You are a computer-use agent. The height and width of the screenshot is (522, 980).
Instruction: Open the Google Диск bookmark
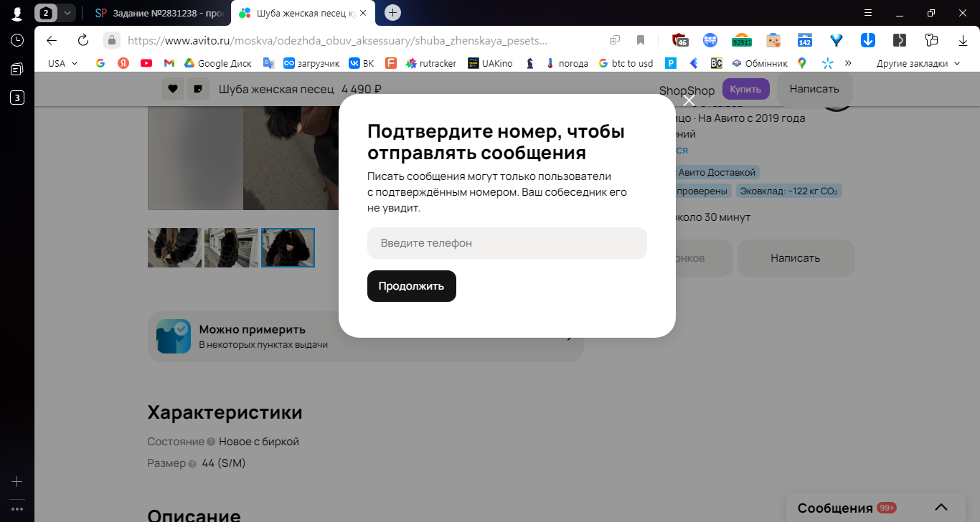coord(218,63)
